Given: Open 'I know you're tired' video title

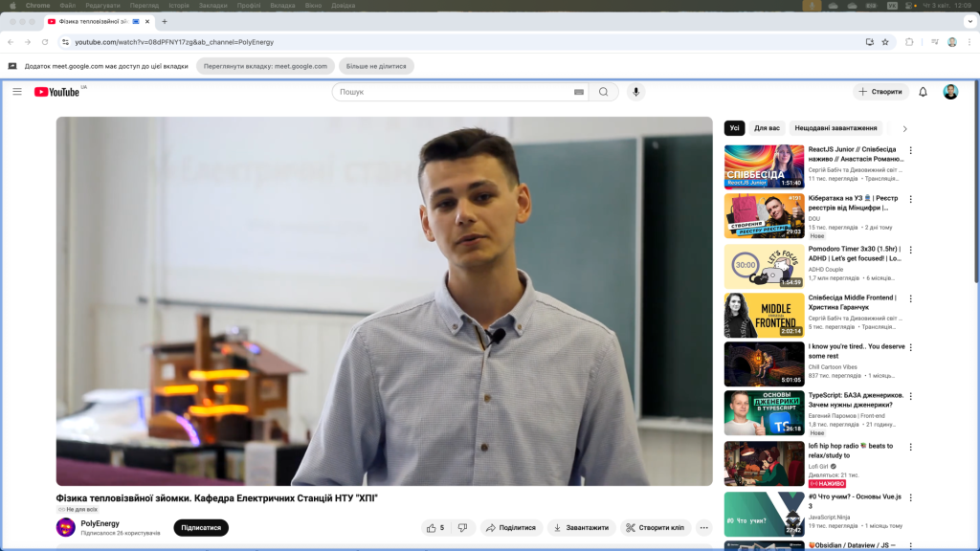Looking at the screenshot, I should click(x=857, y=351).
